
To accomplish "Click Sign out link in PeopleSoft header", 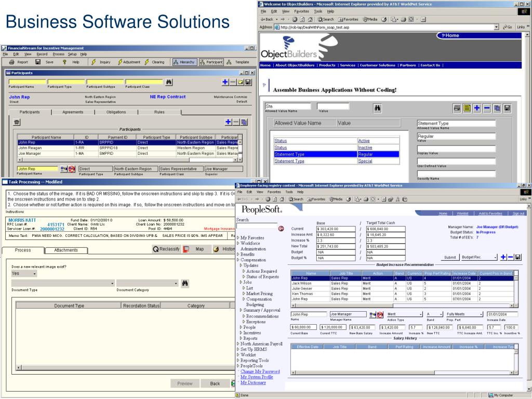I will (518, 214).
